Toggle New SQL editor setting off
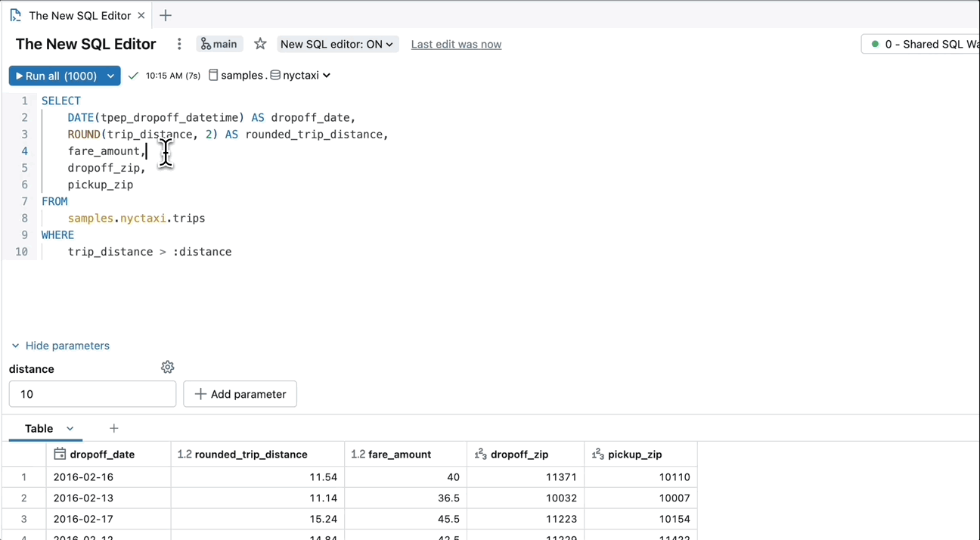The height and width of the screenshot is (540, 980). pyautogui.click(x=337, y=44)
